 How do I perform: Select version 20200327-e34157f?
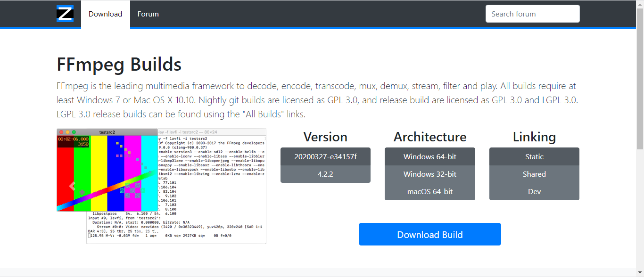pyautogui.click(x=325, y=156)
